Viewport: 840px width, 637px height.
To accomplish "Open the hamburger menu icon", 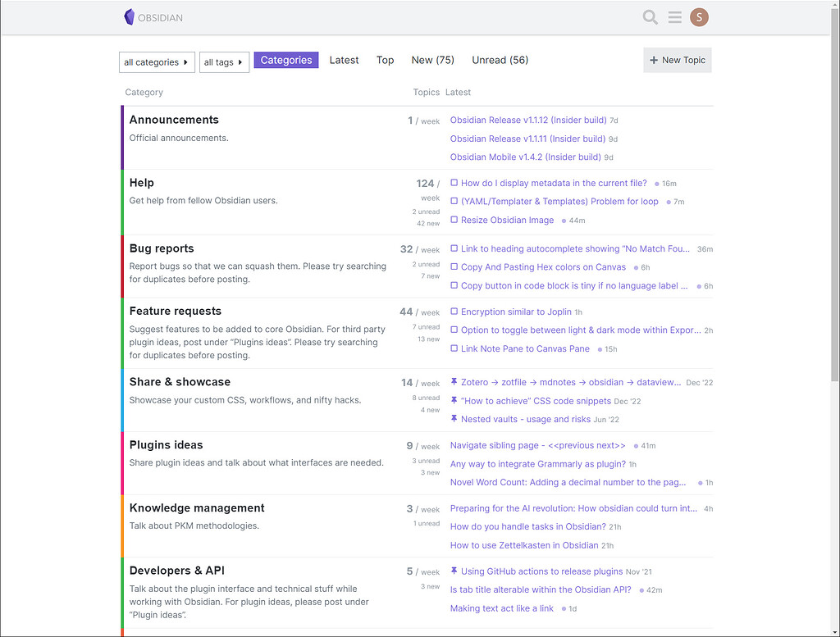I will point(674,17).
